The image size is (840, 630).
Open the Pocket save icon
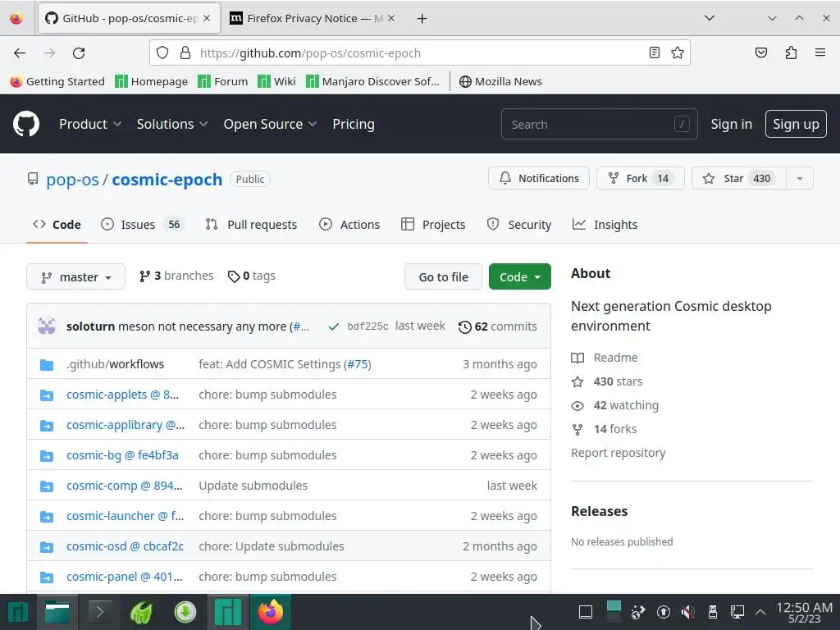tap(760, 52)
